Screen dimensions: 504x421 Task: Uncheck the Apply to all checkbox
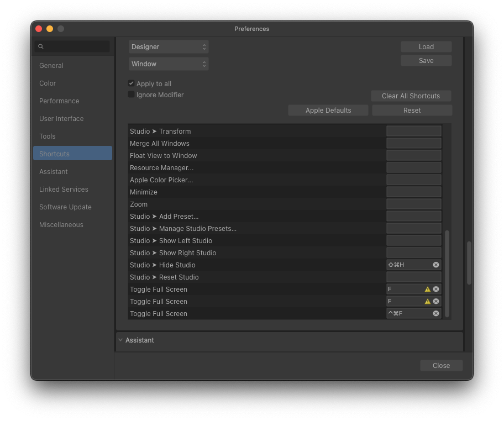coord(131,83)
